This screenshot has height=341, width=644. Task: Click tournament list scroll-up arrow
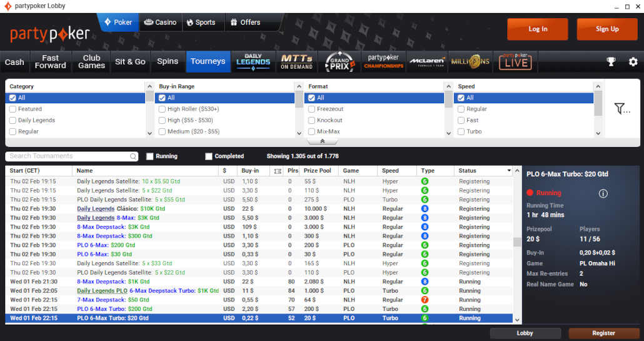(x=517, y=170)
